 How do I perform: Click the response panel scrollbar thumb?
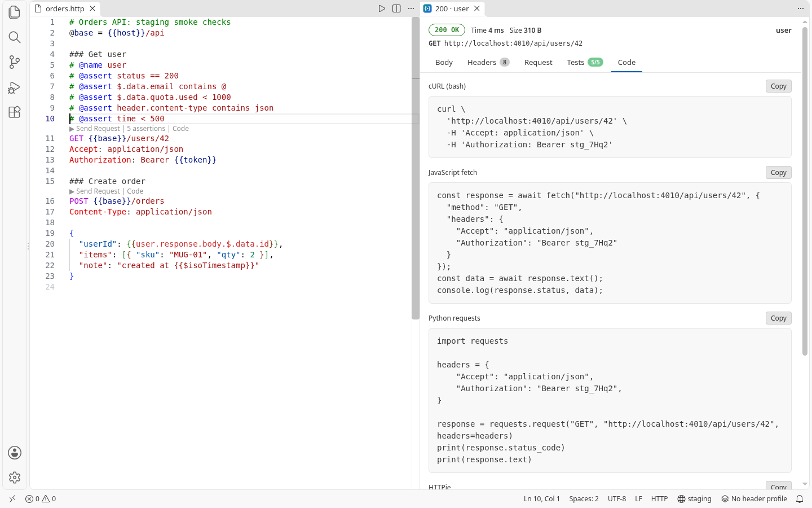click(805, 191)
